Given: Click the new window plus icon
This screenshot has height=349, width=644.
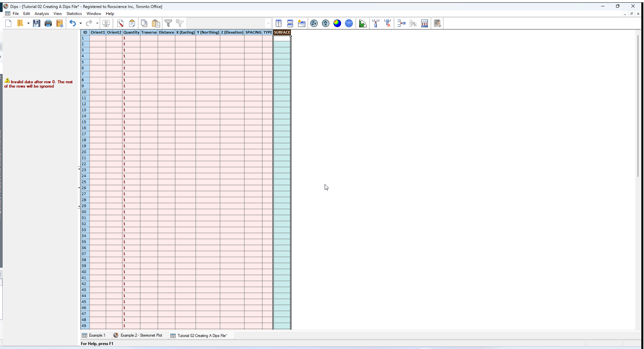Looking at the screenshot, I should click(302, 23).
